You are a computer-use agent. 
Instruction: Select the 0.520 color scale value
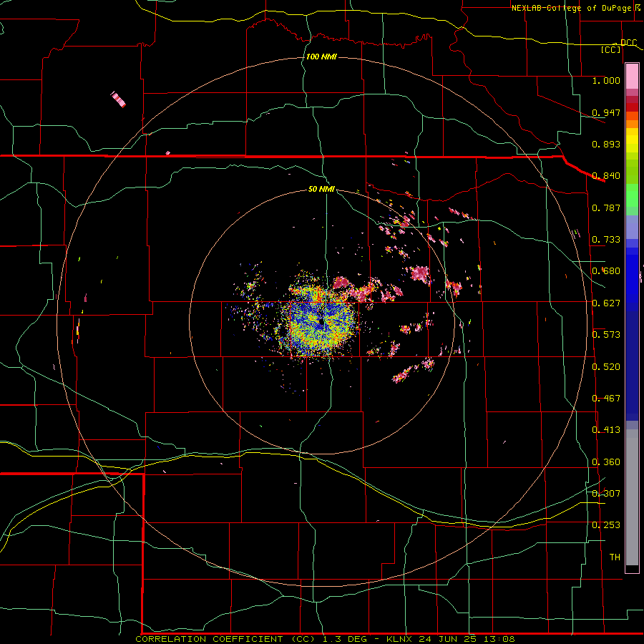[606, 367]
